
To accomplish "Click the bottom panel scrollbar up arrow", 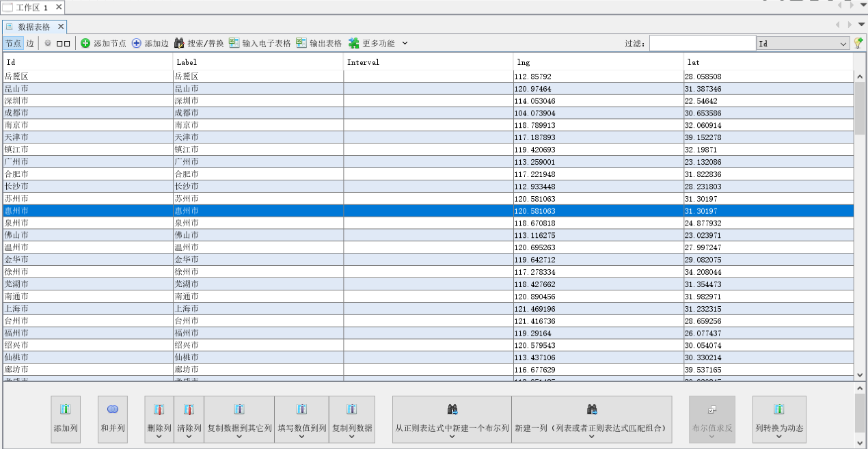I will coord(860,388).
